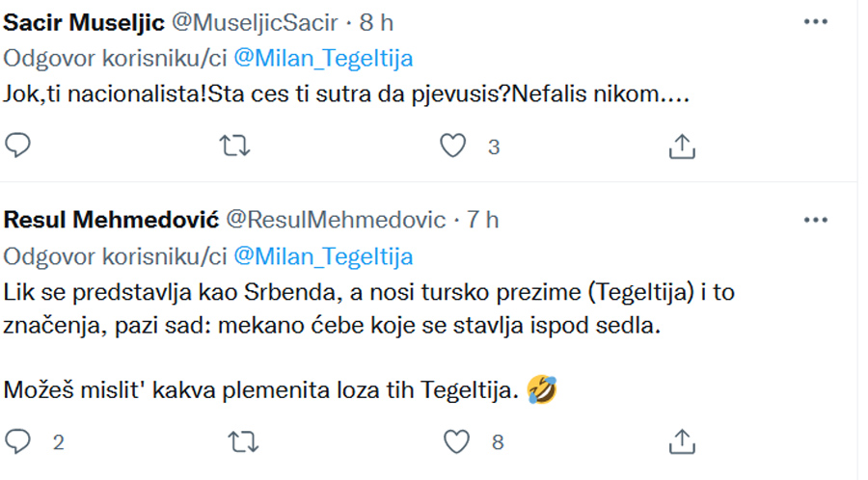The width and height of the screenshot is (868, 480).
Task: Open Resul Mehmedović's profile name
Action: pos(111,220)
